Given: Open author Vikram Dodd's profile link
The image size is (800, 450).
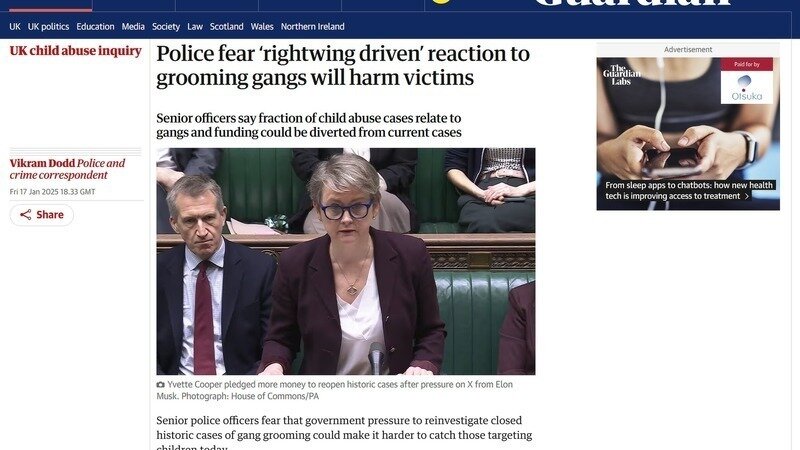Looking at the screenshot, I should pyautogui.click(x=42, y=163).
